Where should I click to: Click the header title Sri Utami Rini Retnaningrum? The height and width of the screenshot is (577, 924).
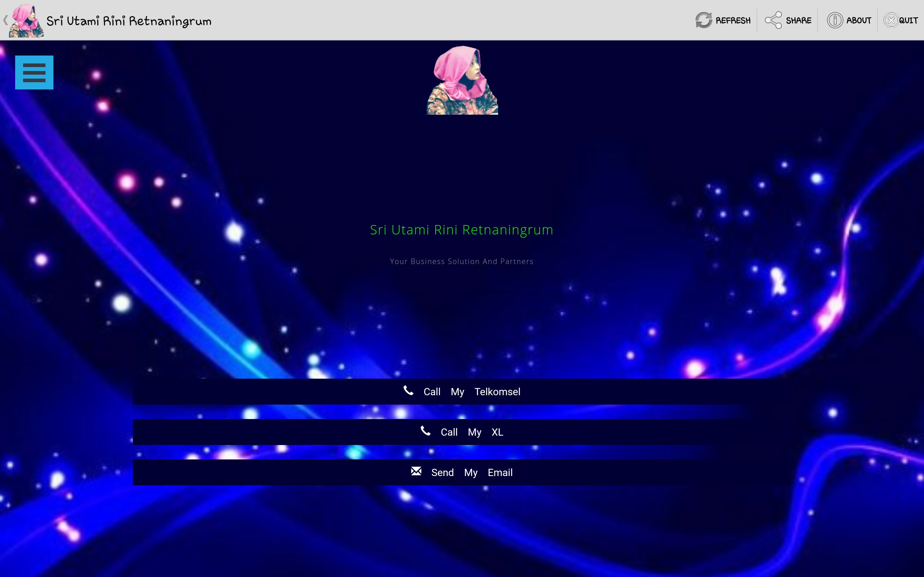pos(128,21)
